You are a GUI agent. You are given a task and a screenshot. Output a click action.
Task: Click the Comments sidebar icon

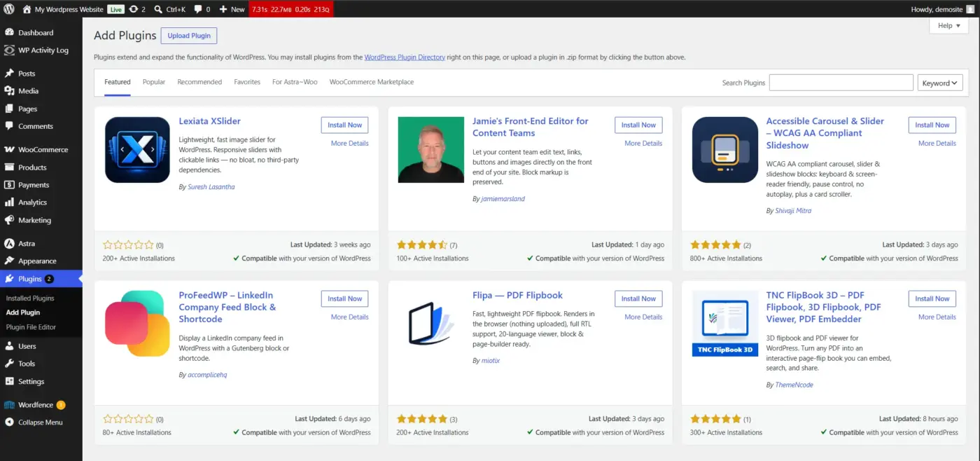tap(9, 126)
